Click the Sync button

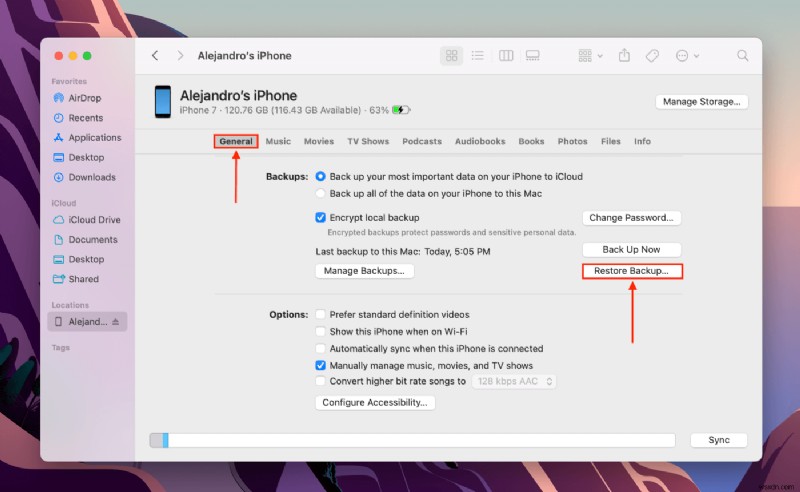719,440
